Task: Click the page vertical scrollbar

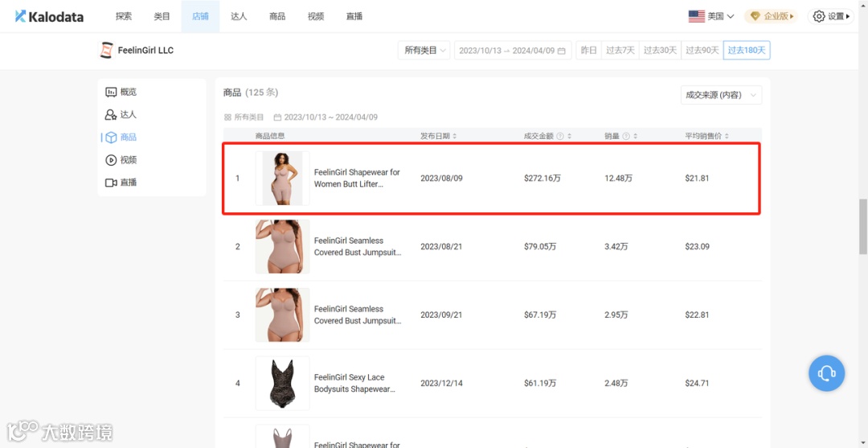Action: (862, 227)
